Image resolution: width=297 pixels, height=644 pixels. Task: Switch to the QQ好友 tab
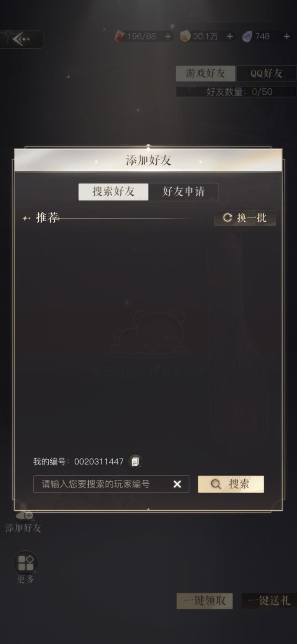tap(266, 73)
